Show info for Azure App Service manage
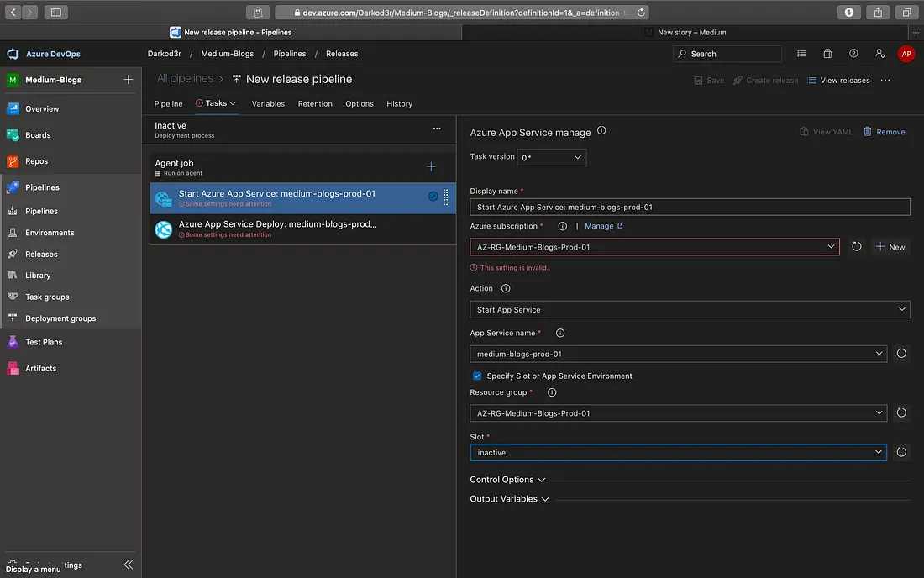 (601, 131)
